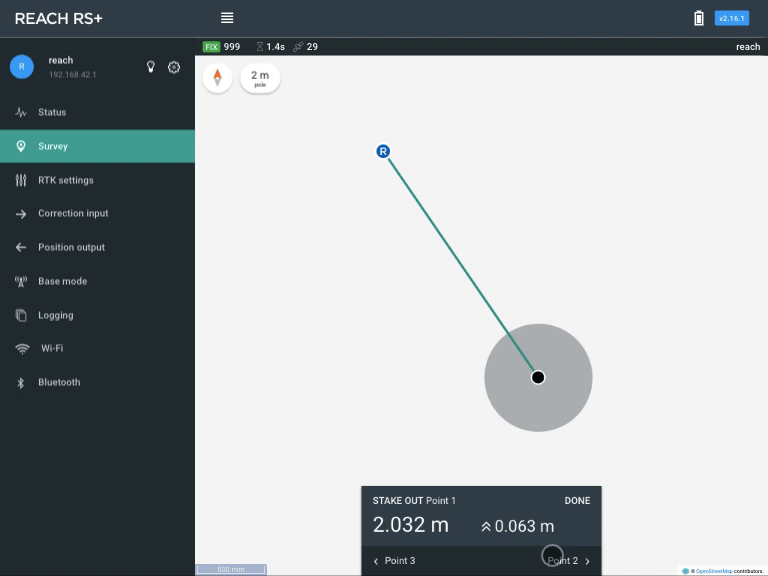
Task: Click the 192.168.42.1 IP address
Action: click(x=72, y=75)
